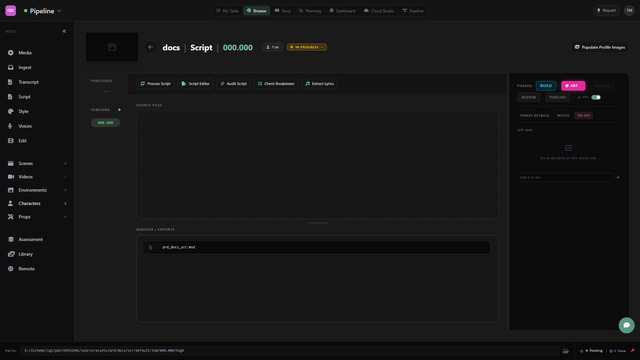
Task: Select the Art phase
Action: coord(573,86)
